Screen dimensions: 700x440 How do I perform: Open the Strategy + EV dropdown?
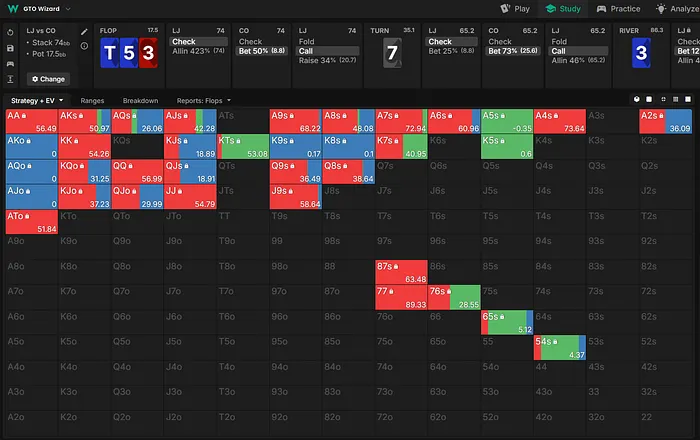click(x=38, y=101)
